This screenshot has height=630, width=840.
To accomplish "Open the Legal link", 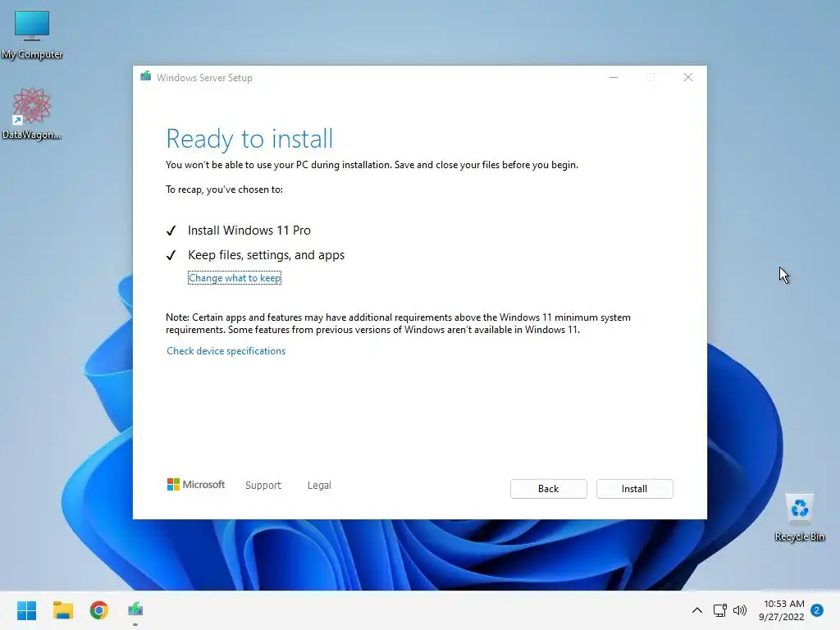I will click(x=319, y=486).
